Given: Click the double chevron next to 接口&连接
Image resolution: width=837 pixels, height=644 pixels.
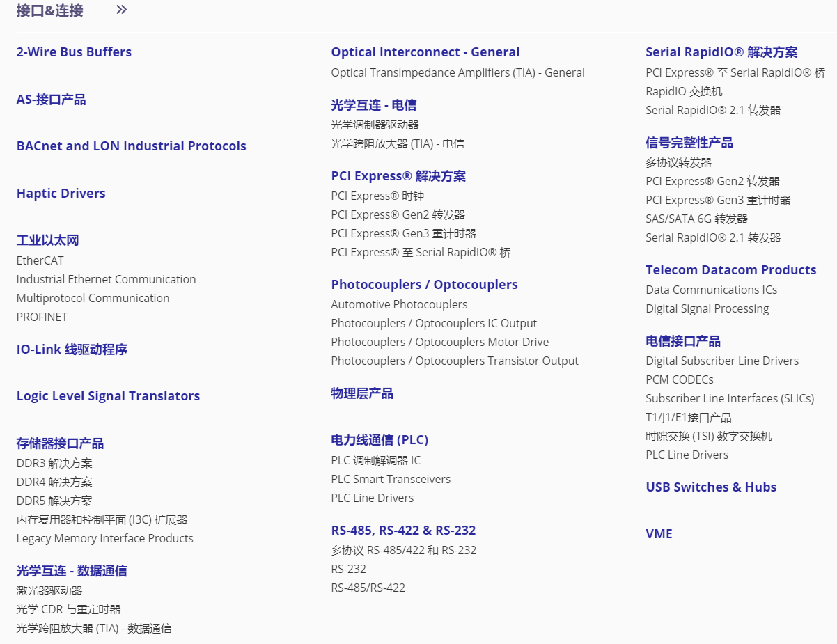Looking at the screenshot, I should coord(122,10).
